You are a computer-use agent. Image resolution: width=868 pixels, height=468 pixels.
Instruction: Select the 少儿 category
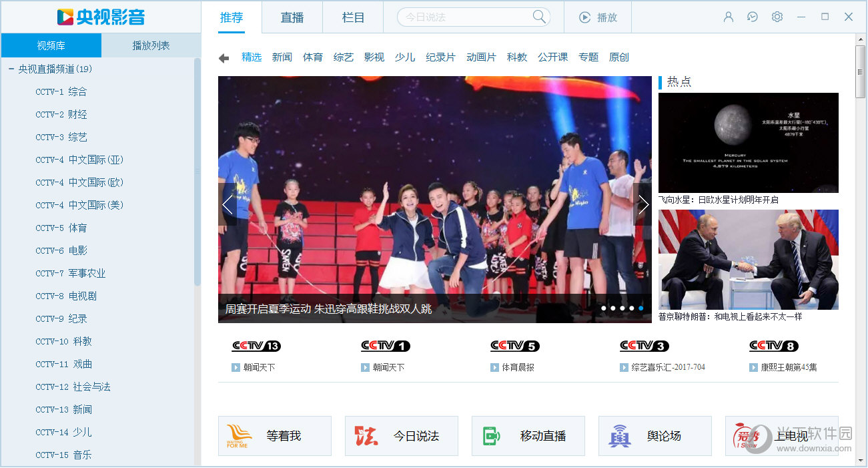(x=405, y=57)
